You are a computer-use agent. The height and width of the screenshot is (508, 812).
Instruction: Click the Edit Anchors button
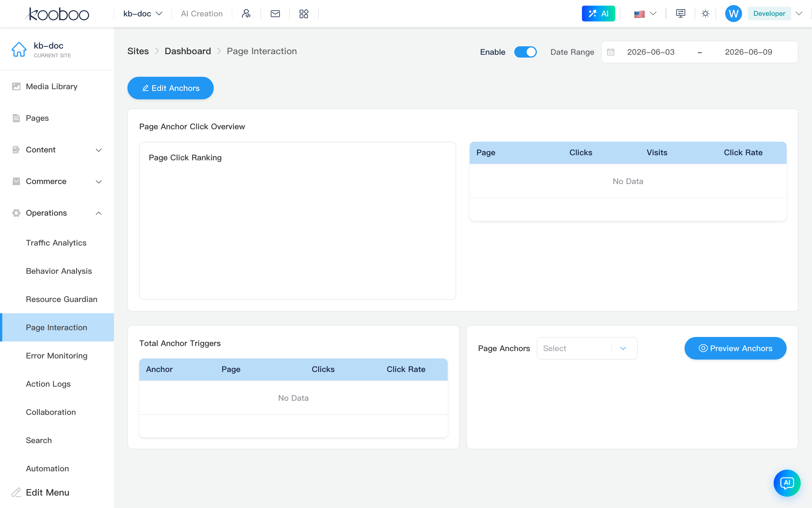click(171, 88)
